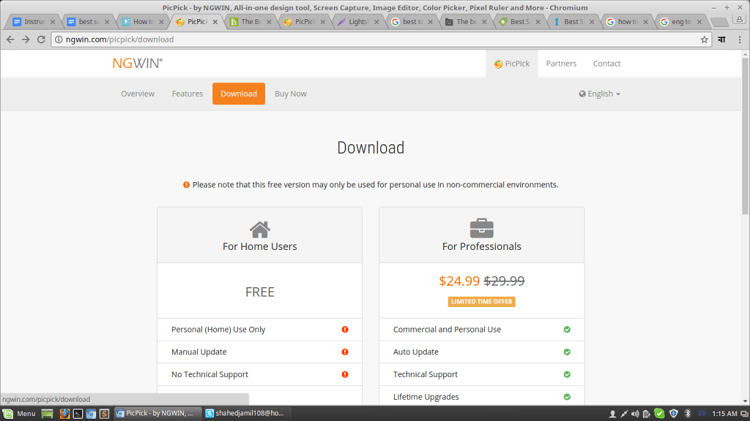Open the Partners link
The width and height of the screenshot is (750, 421).
(x=561, y=64)
